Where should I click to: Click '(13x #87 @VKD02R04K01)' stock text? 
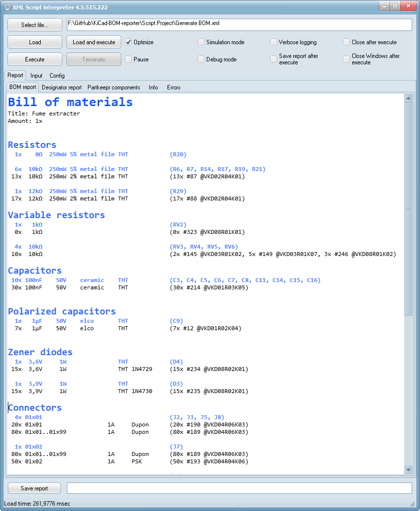[x=207, y=176]
